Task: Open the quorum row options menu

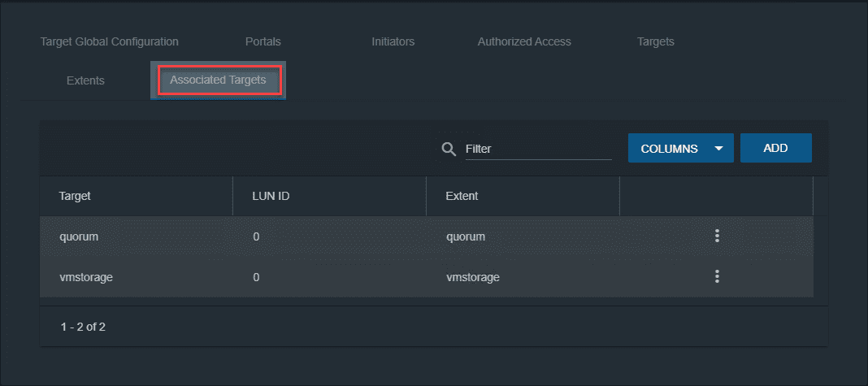Action: tap(717, 236)
